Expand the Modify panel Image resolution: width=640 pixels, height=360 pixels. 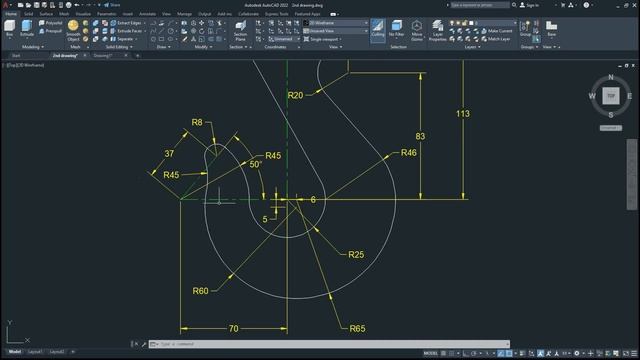point(203,47)
